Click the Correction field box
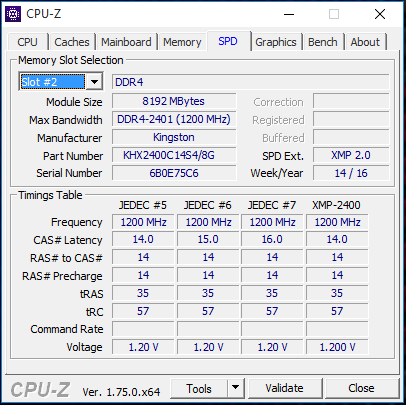Viewport: 406px width, 405px height. tap(351, 101)
